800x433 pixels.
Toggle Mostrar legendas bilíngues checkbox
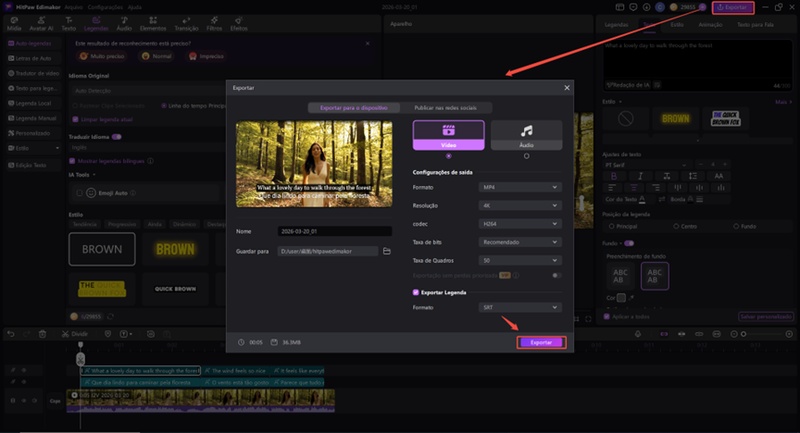click(x=72, y=161)
